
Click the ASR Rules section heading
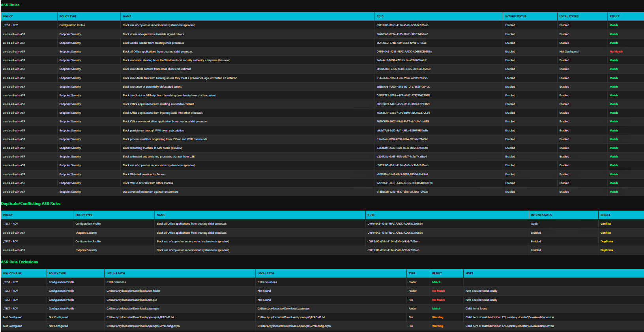tap(10, 5)
